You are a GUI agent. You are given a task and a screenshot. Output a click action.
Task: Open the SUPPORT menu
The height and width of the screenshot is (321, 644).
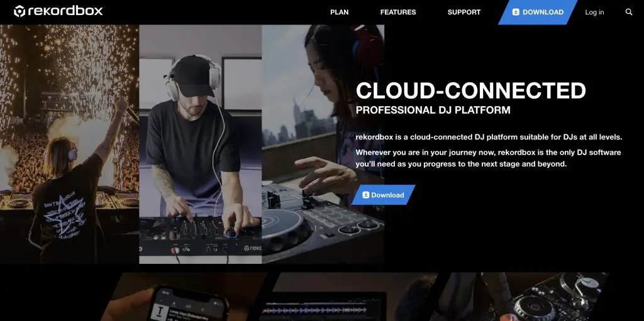pyautogui.click(x=464, y=13)
